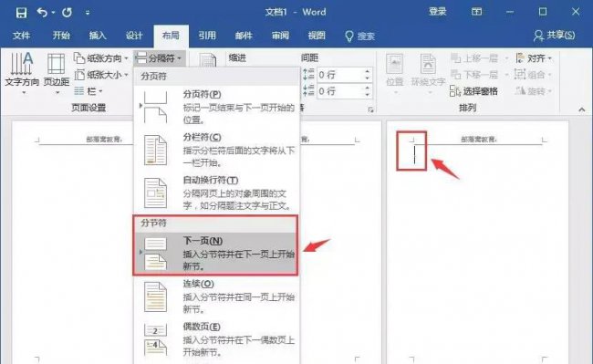
Task: Click the 页面设置 group label
Action: tap(88, 108)
